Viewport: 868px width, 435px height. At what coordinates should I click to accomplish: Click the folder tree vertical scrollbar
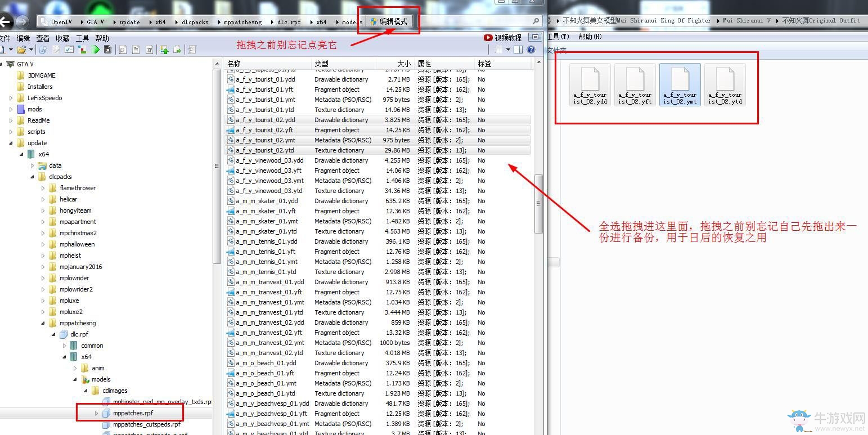tap(217, 165)
